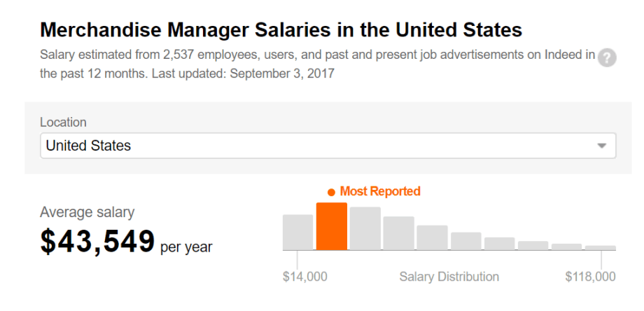
Task: Click the fifth bar in salary histogram
Action: 432,237
